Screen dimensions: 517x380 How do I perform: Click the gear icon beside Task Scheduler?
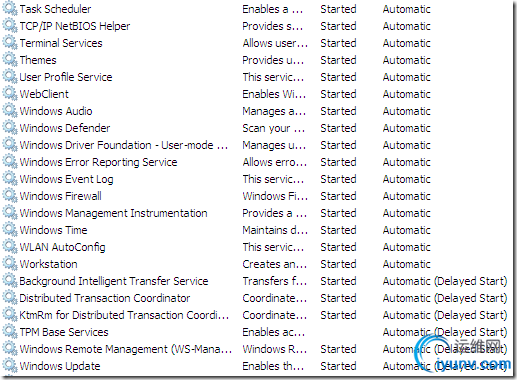[x=10, y=9]
